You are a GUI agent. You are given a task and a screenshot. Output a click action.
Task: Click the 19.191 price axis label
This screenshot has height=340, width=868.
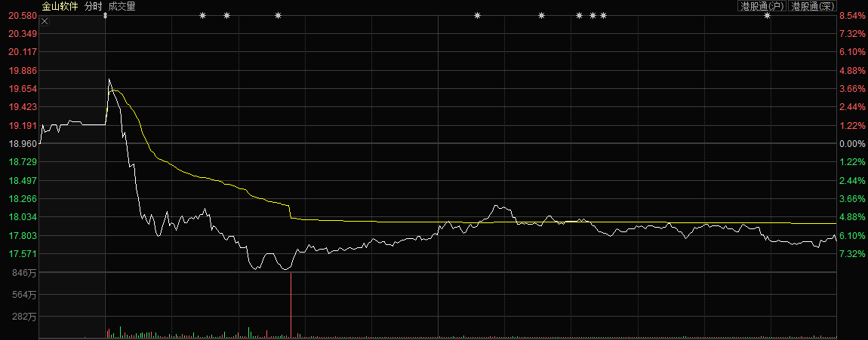(x=23, y=125)
